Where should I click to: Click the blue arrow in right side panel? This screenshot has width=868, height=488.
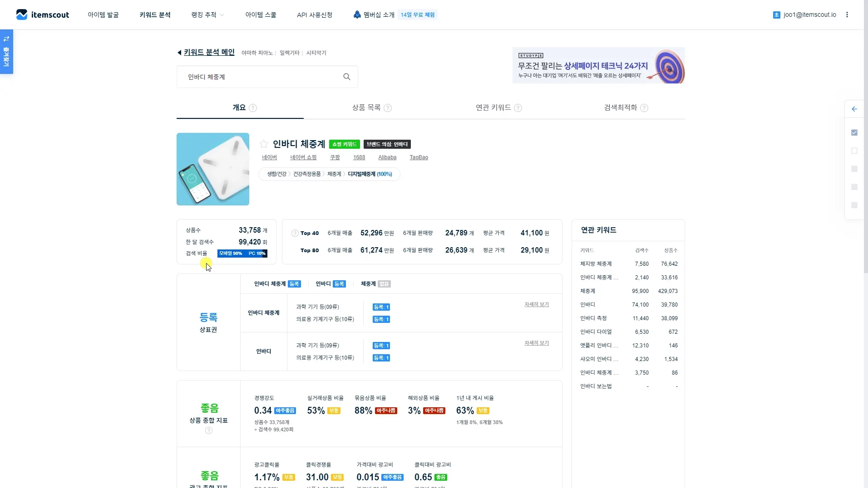tap(854, 109)
